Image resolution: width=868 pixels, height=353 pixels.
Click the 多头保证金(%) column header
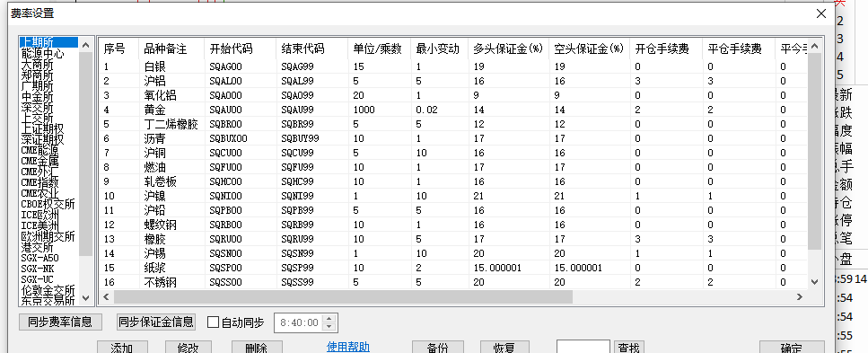[508, 49]
